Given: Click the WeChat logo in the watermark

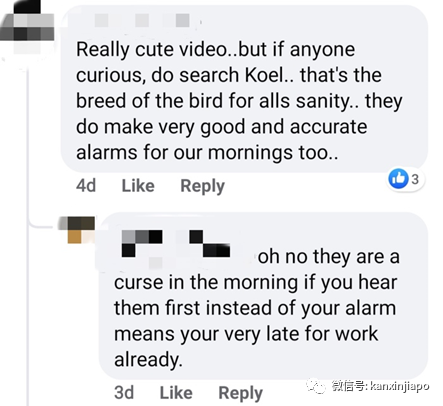Looking at the screenshot, I should (x=316, y=386).
